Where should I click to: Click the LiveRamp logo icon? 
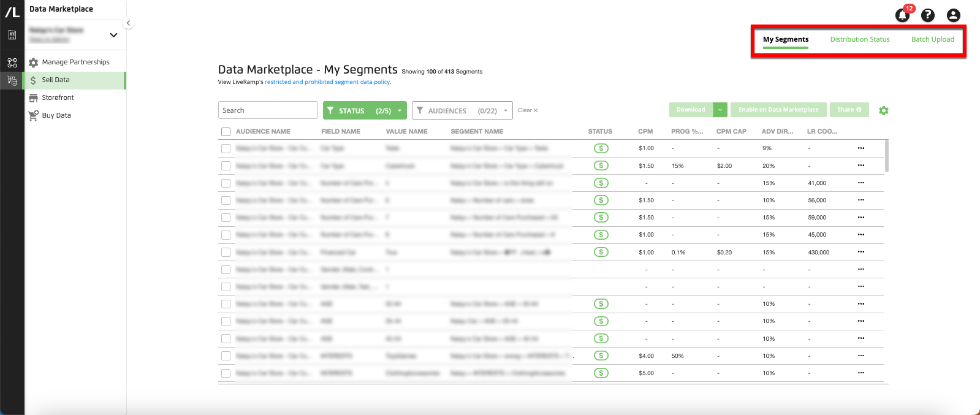[12, 11]
